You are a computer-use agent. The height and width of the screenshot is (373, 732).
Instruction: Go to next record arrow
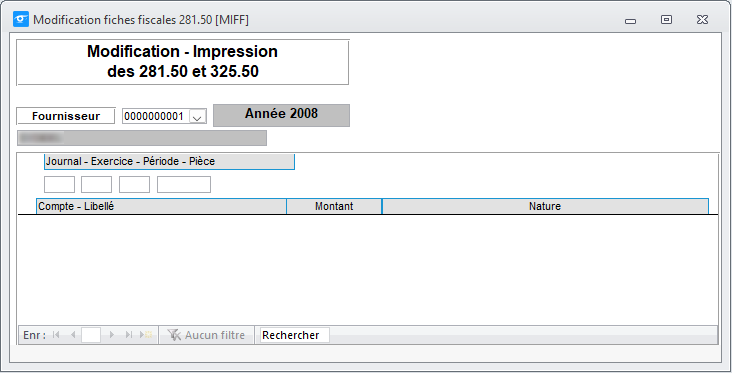tap(112, 335)
